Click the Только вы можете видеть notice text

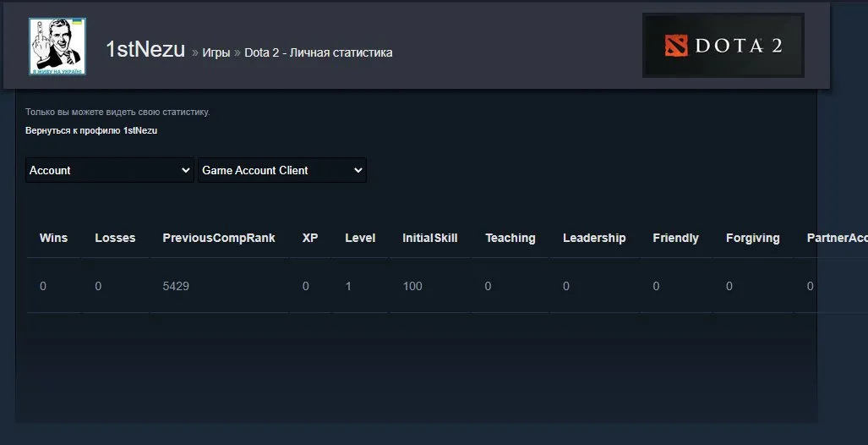[118, 112]
